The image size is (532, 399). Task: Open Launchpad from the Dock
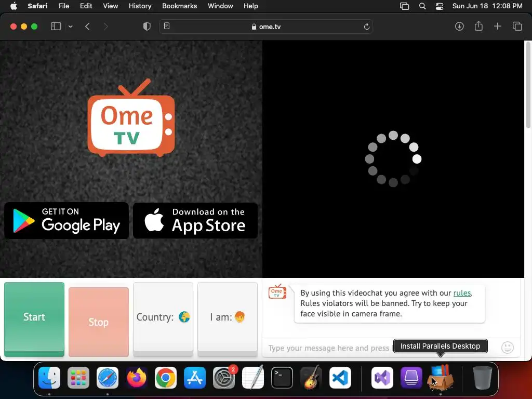(x=78, y=378)
